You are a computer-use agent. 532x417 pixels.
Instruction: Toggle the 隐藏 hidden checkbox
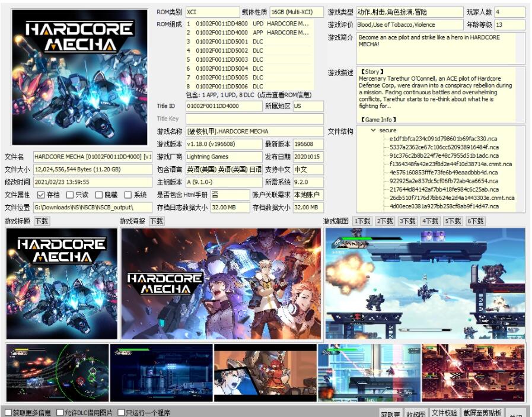click(x=99, y=195)
